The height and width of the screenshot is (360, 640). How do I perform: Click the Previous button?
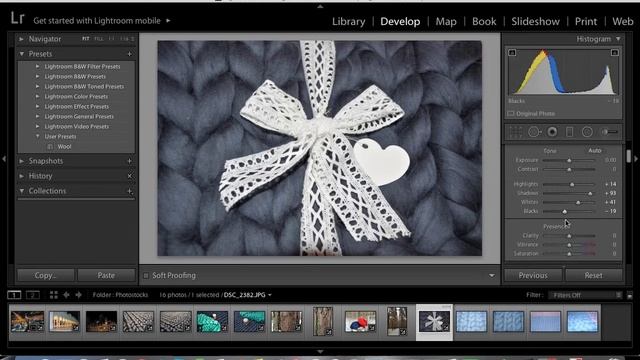[533, 275]
